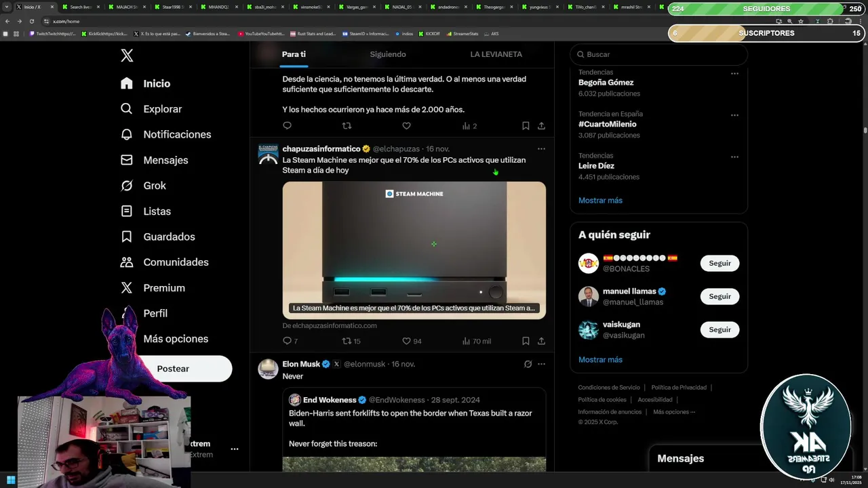Expand footer Más opciones dropdown
Viewport: 868px width, 488px height.
(x=673, y=412)
